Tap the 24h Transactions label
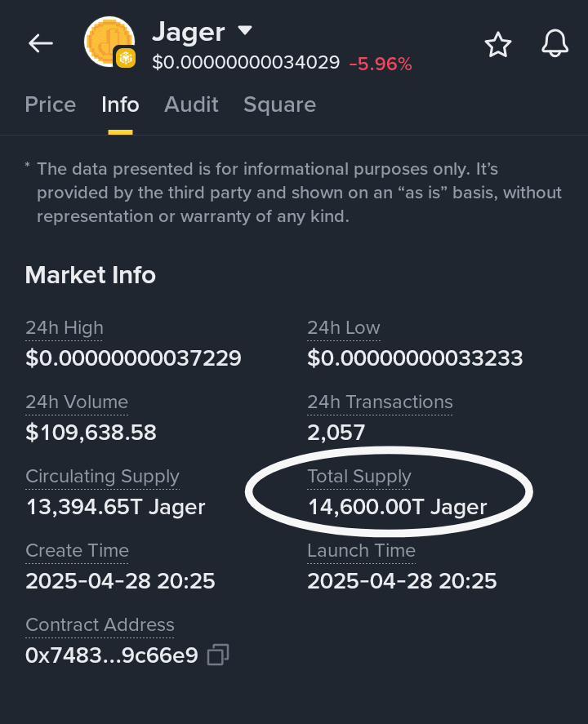Screen dimensions: 588x724 click(x=380, y=402)
